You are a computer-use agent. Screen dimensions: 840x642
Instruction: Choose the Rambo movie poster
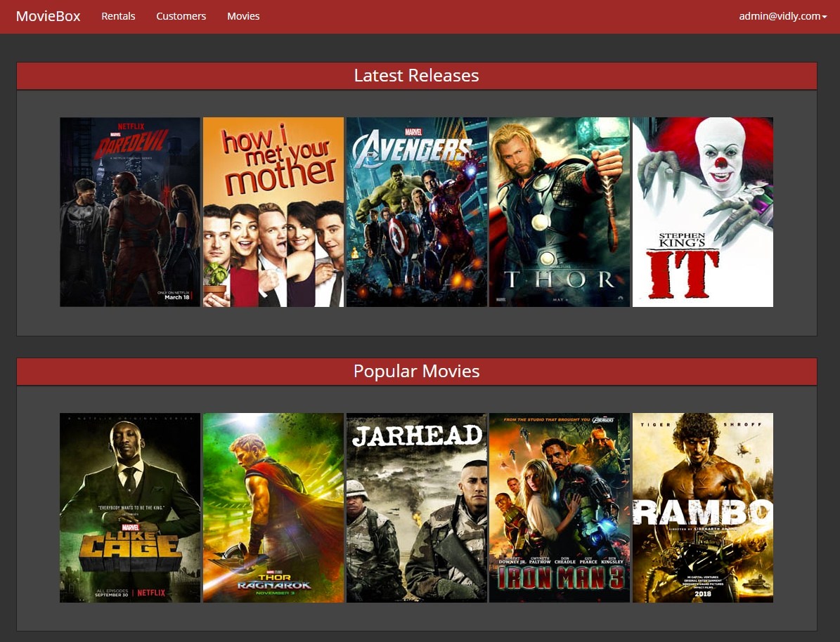(x=703, y=508)
